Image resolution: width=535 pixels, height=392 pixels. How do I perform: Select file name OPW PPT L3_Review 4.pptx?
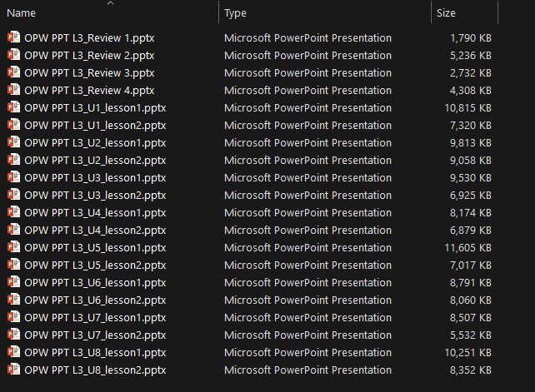(x=89, y=91)
